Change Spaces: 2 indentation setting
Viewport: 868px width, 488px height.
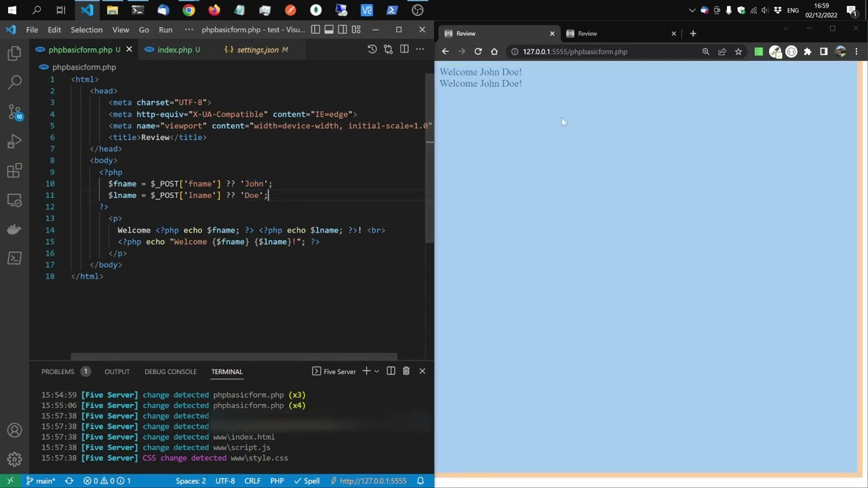(191, 481)
